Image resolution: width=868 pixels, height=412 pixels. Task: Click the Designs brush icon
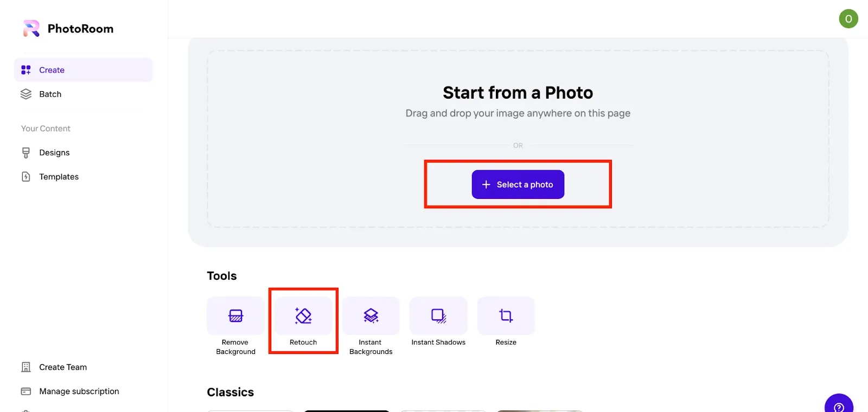pos(26,152)
